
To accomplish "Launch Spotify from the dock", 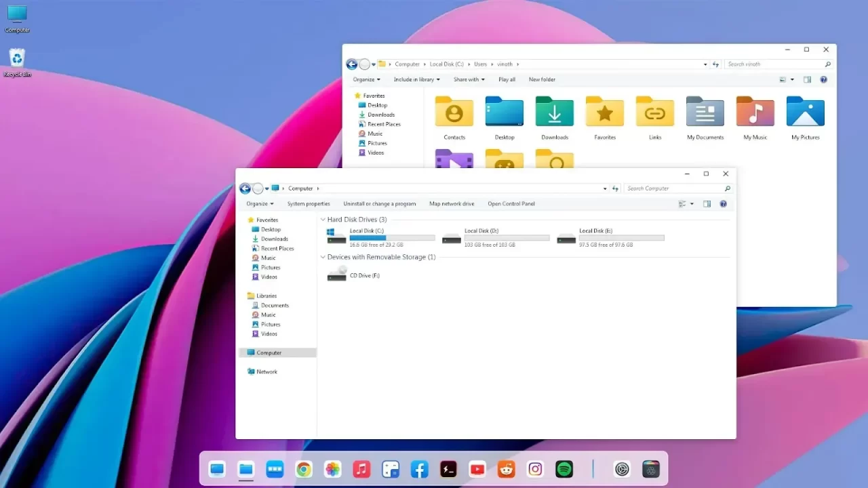I will coord(564,469).
